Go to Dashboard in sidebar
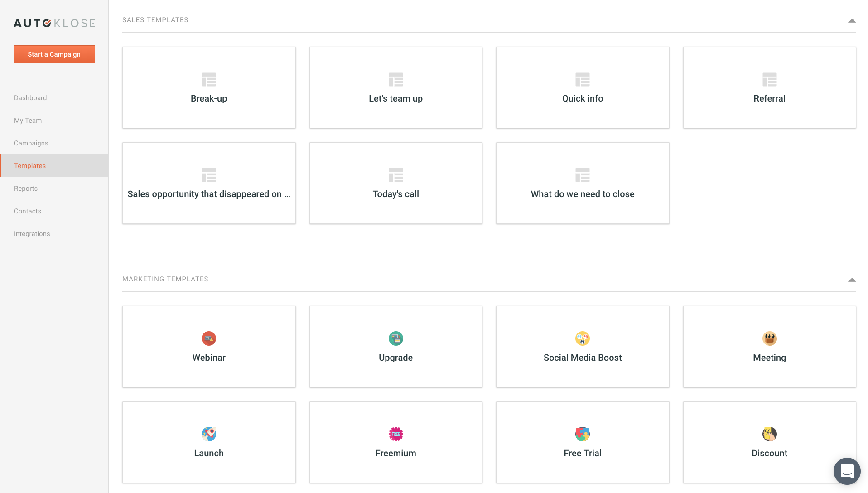868x493 pixels. [x=30, y=98]
